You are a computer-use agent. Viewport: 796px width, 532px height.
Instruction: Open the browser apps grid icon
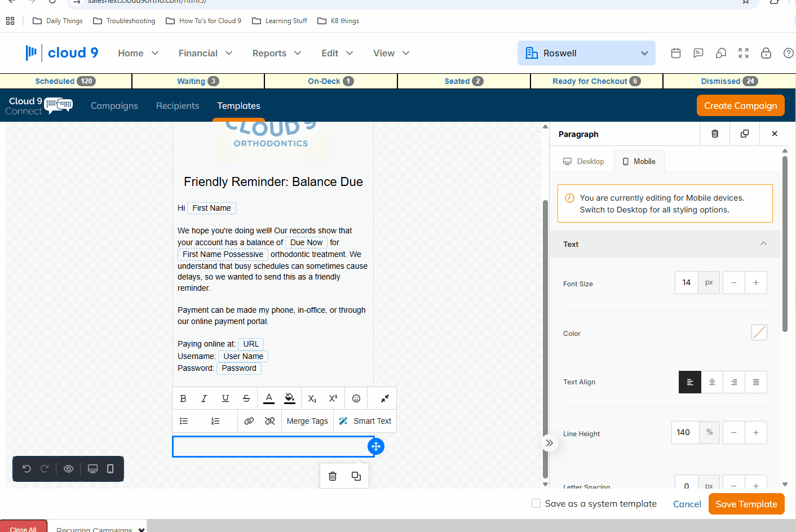coord(10,21)
